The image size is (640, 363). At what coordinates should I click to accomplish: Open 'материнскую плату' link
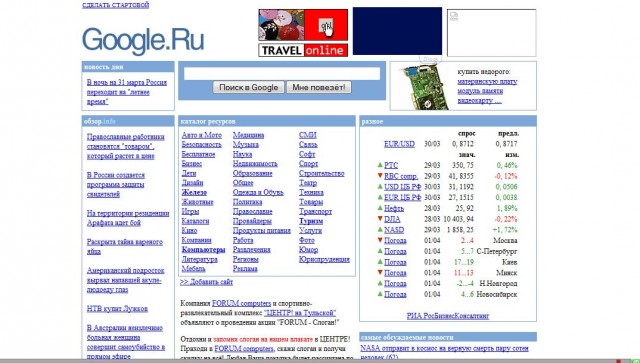coord(487,81)
